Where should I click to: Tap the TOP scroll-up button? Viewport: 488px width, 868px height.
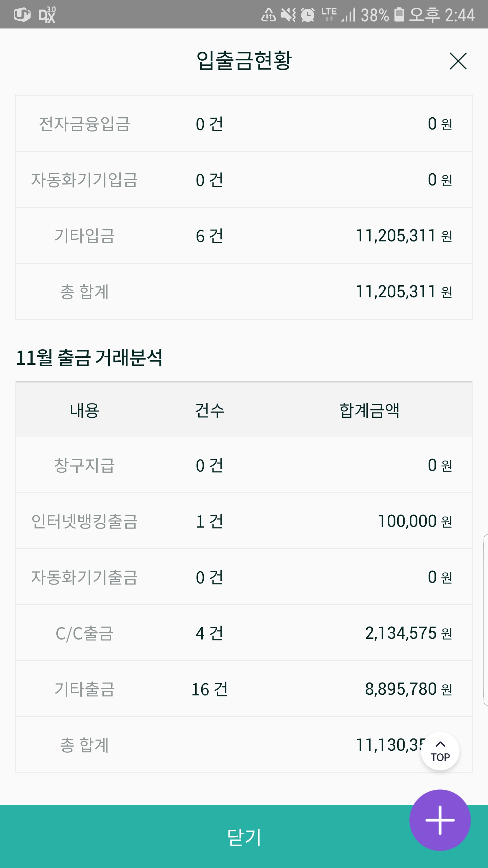click(x=440, y=751)
